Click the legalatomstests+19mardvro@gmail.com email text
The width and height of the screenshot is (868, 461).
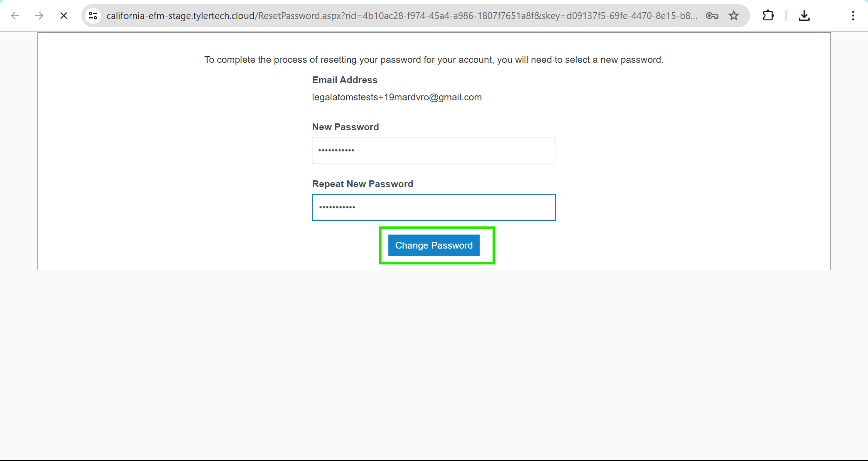(397, 97)
